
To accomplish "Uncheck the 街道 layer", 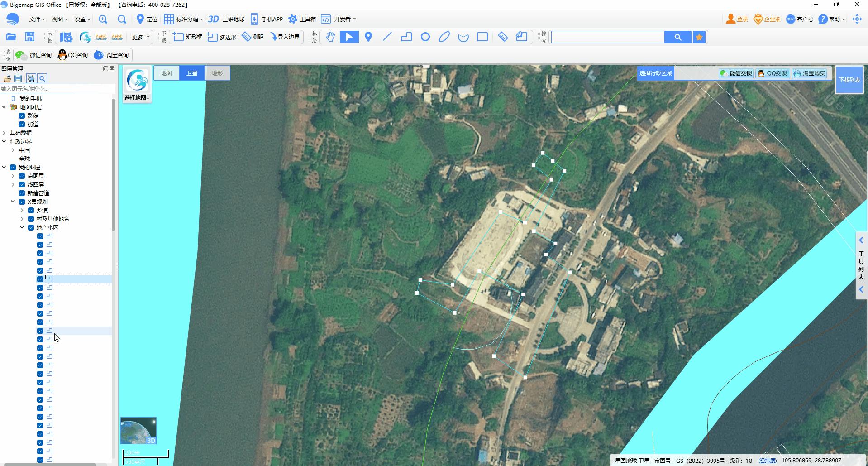I will coord(22,124).
